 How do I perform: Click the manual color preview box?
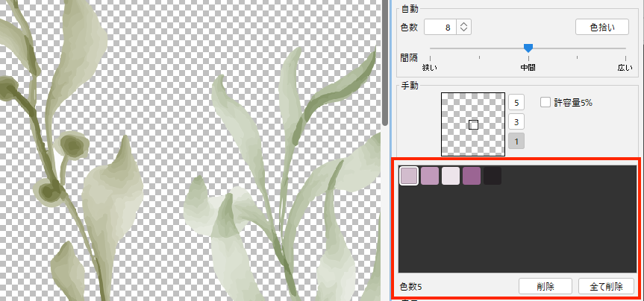click(x=473, y=124)
